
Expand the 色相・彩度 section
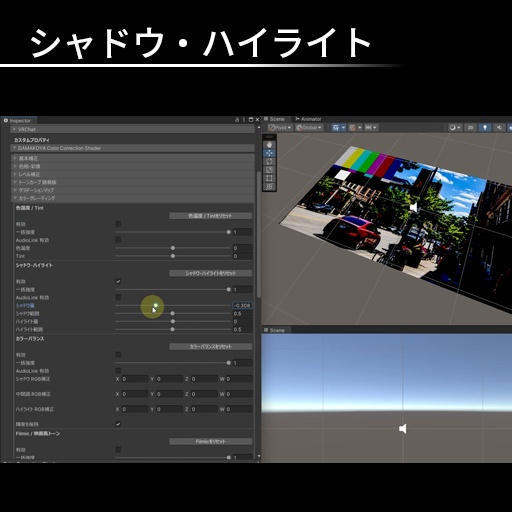click(133, 166)
